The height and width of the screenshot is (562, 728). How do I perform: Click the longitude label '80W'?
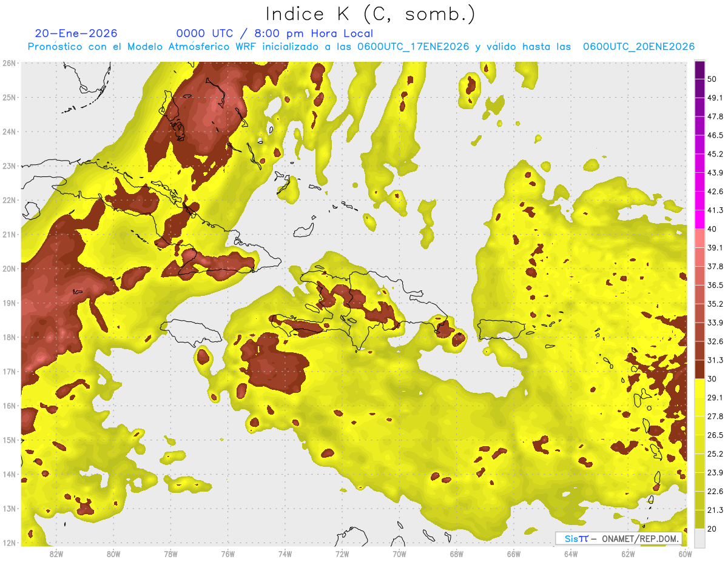click(x=113, y=554)
